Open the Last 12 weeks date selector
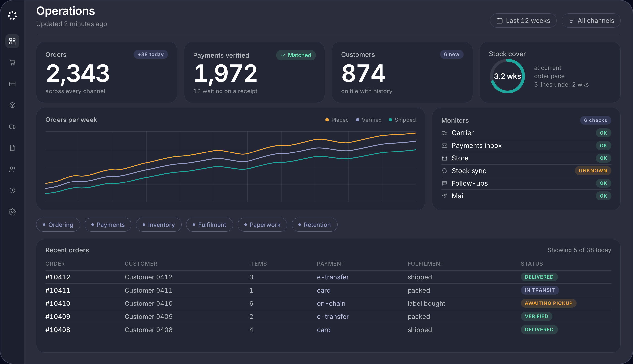The height and width of the screenshot is (364, 633). [x=523, y=21]
